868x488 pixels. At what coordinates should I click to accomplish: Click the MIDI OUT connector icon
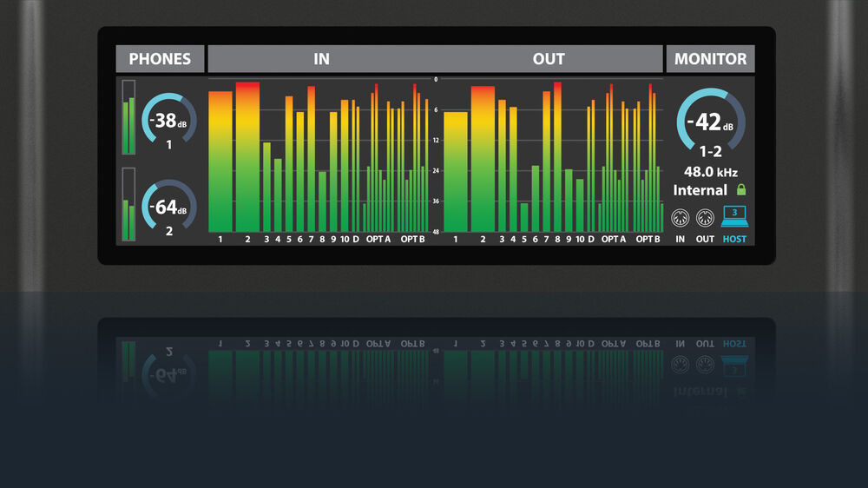point(706,217)
